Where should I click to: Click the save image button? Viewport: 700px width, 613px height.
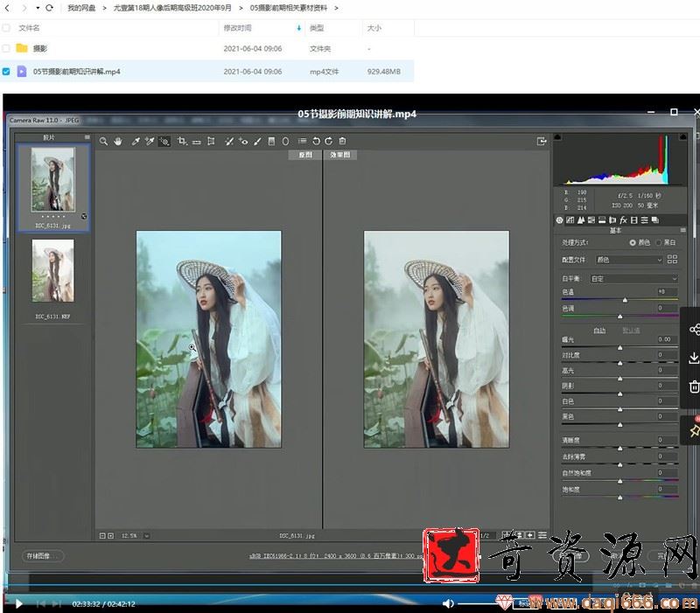(x=43, y=556)
